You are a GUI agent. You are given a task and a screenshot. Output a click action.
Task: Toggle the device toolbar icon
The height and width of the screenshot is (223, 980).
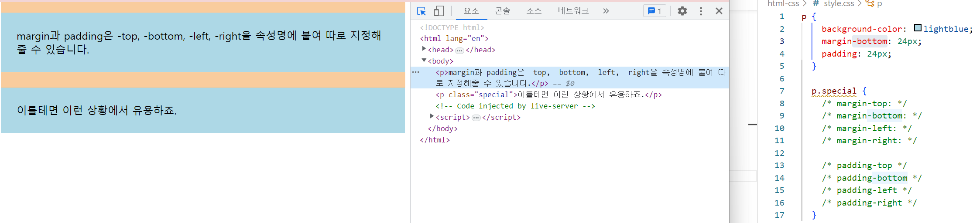click(439, 11)
